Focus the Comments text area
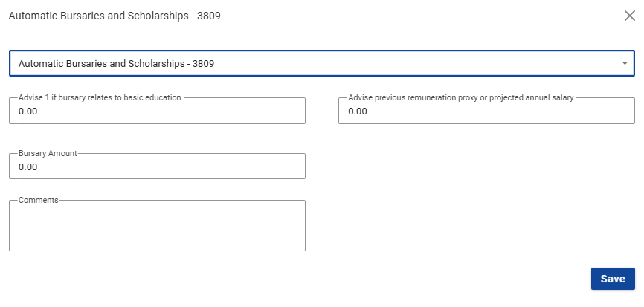The height and width of the screenshot is (307, 644). [x=157, y=225]
